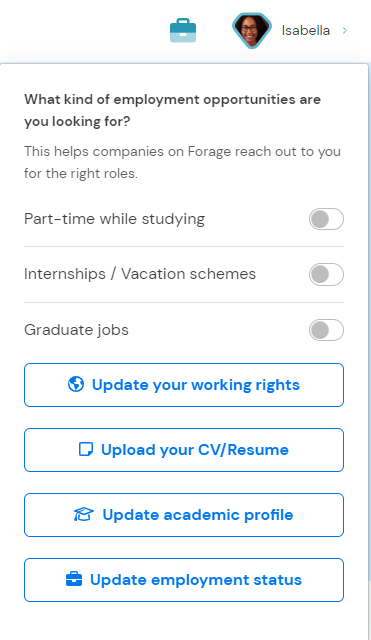Click the Isabella username label

click(306, 31)
